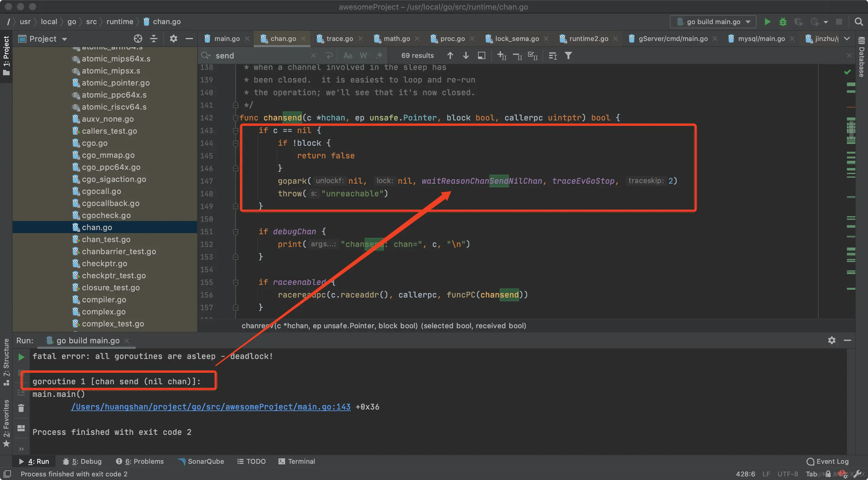Go to next search occurrence arrow

point(466,55)
